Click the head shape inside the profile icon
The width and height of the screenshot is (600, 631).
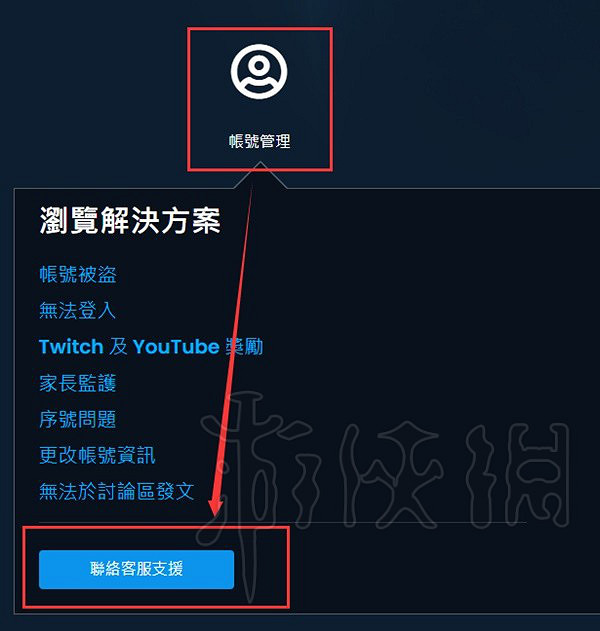(x=259, y=65)
